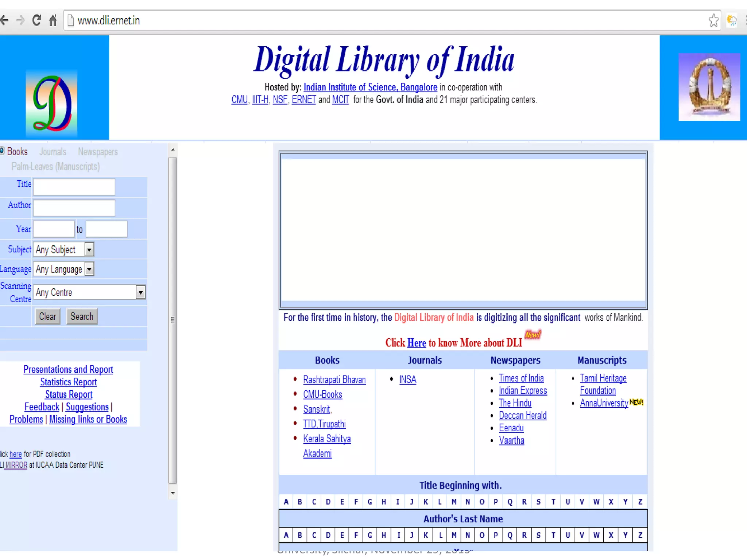Click the Clear button

click(x=47, y=316)
